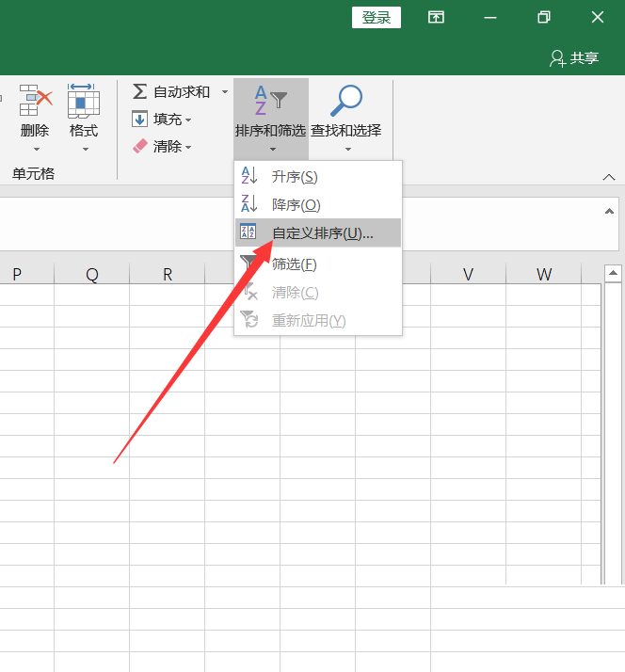Click the Delete cells icon
Image resolution: width=625 pixels, height=672 pixels.
pyautogui.click(x=36, y=100)
